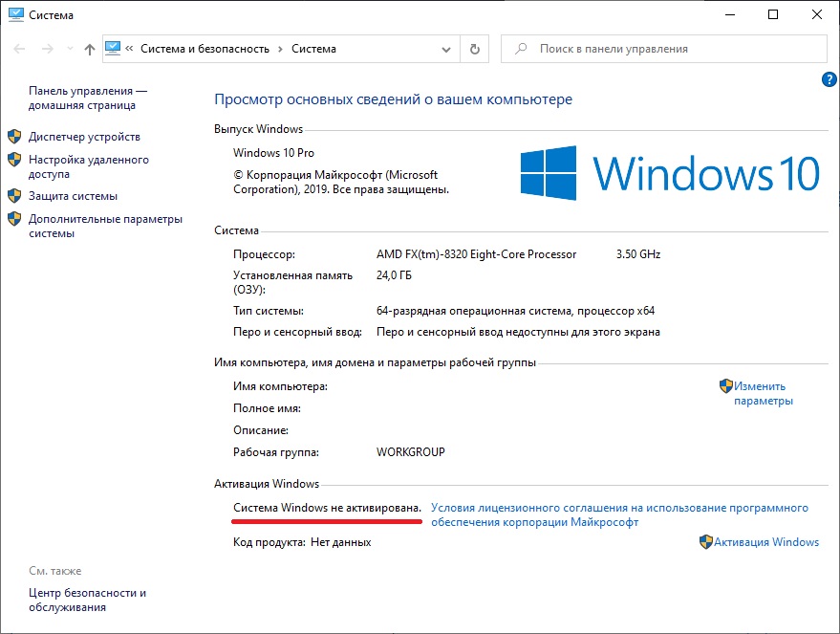Click Система Windows не активирована text
840x634 pixels.
(x=328, y=508)
